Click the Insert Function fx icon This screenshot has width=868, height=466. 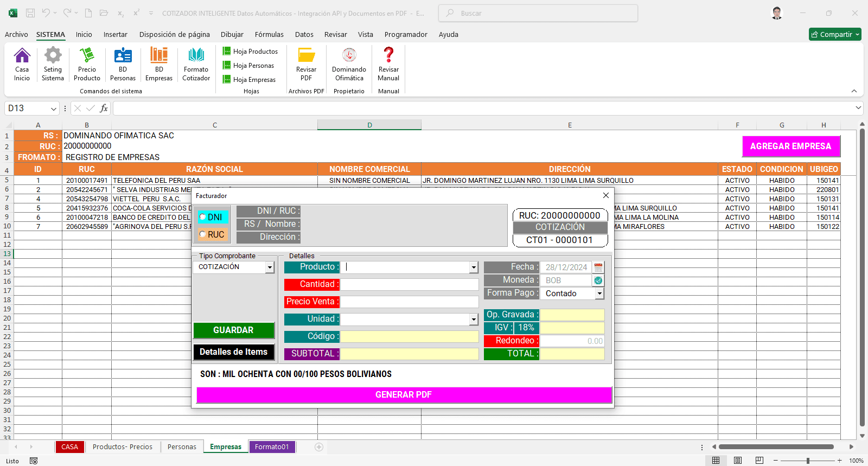(104, 108)
